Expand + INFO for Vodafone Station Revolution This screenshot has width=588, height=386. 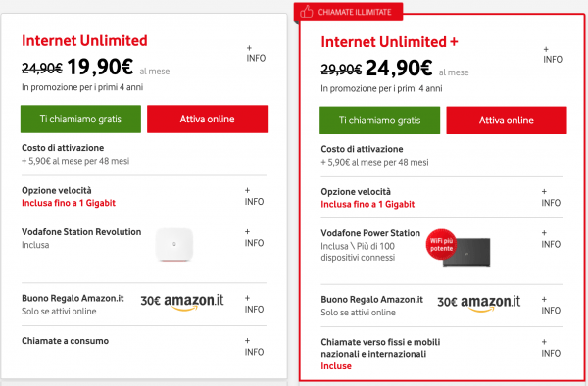254,238
